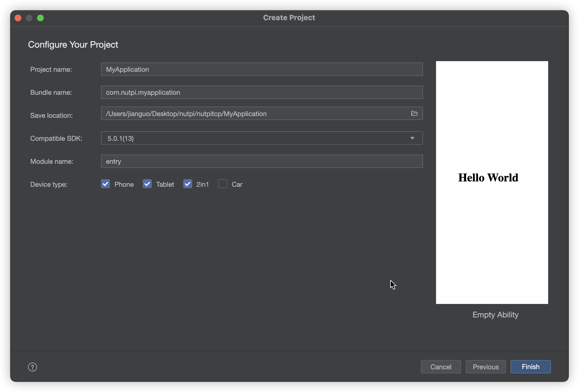Click the green maximize button icon
This screenshot has width=579, height=392.
click(x=40, y=17)
